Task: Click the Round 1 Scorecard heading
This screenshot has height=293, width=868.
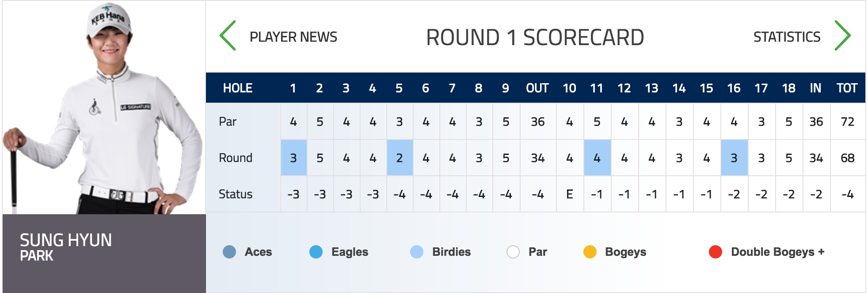Action: (535, 37)
